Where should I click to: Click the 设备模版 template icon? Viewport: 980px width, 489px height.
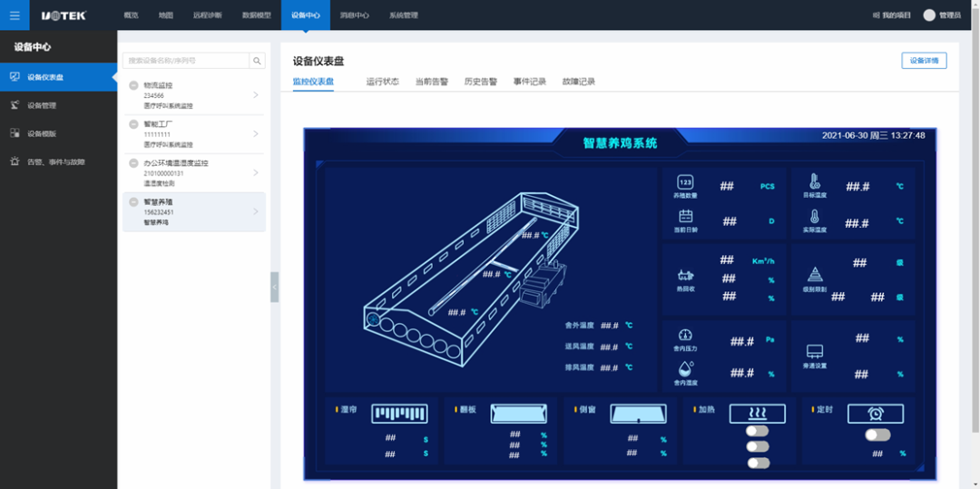(15, 133)
